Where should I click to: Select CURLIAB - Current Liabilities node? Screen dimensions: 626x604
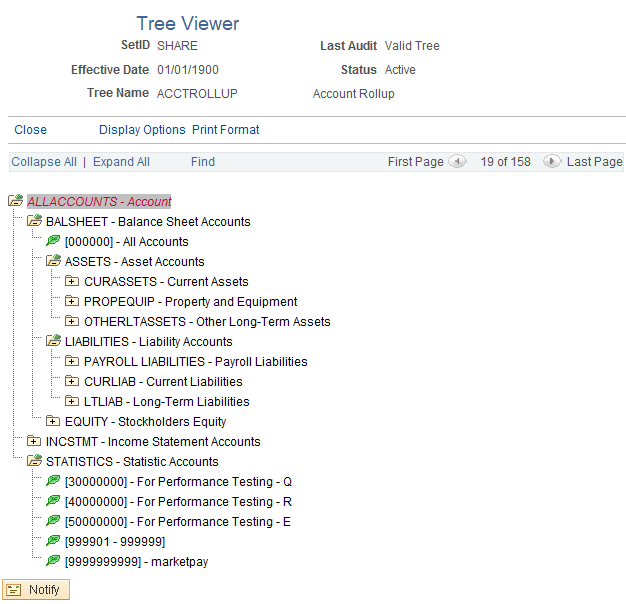[163, 382]
